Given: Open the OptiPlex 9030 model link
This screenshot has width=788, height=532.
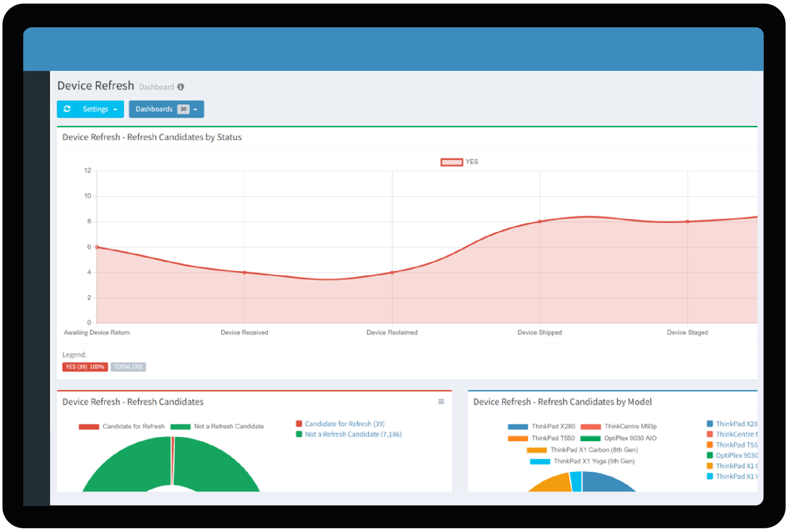Looking at the screenshot, I should [736, 456].
